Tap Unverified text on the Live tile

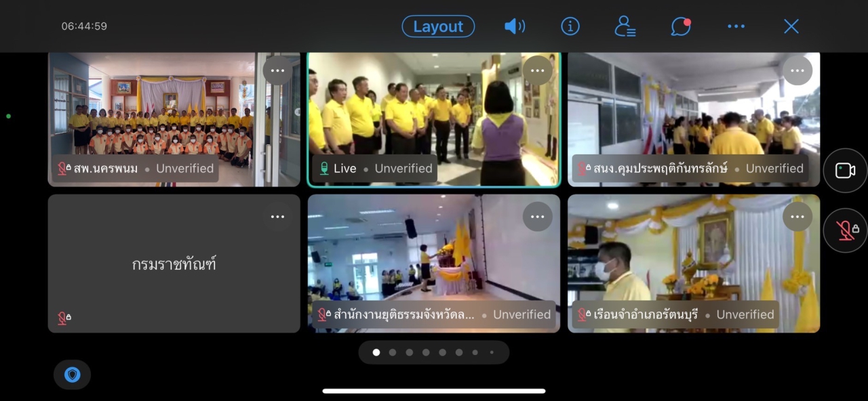coord(403,169)
